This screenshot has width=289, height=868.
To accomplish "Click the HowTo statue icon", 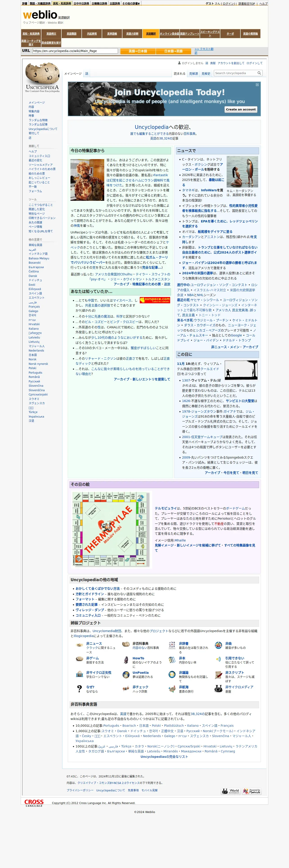I will point(126,660).
